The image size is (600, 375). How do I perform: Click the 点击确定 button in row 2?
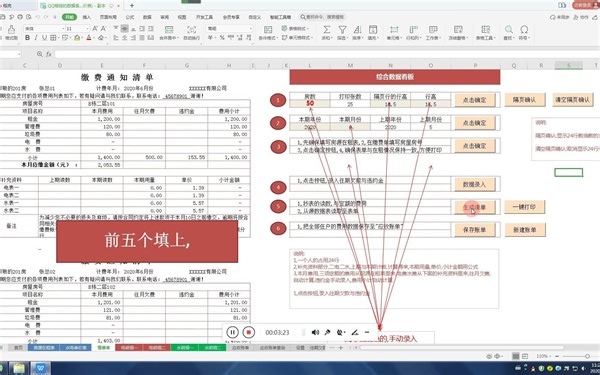[474, 123]
